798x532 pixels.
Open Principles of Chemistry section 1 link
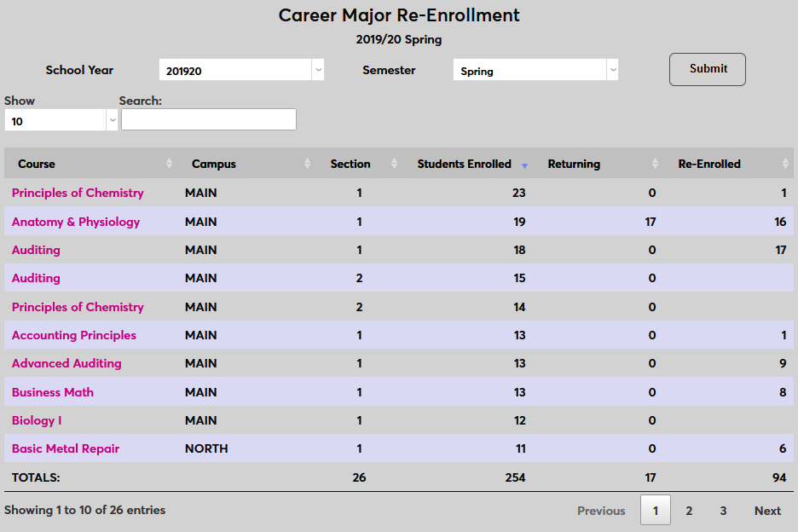[x=78, y=193]
